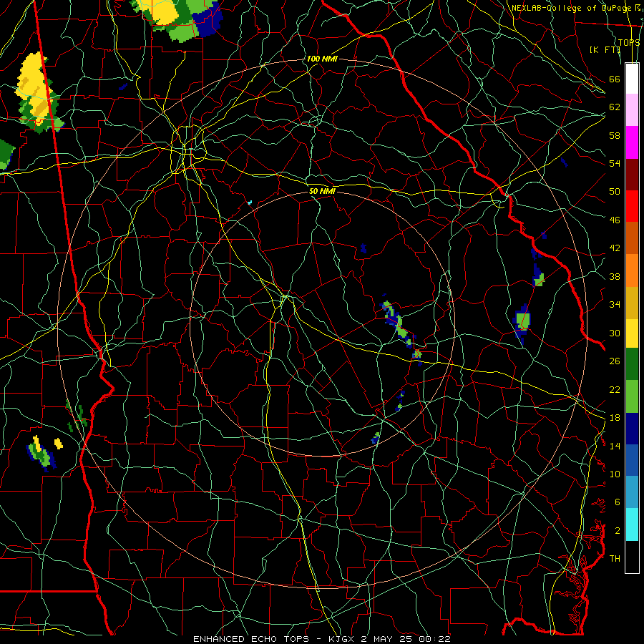Click the 2 value on the scale
644x644 pixels.
pyautogui.click(x=618, y=531)
